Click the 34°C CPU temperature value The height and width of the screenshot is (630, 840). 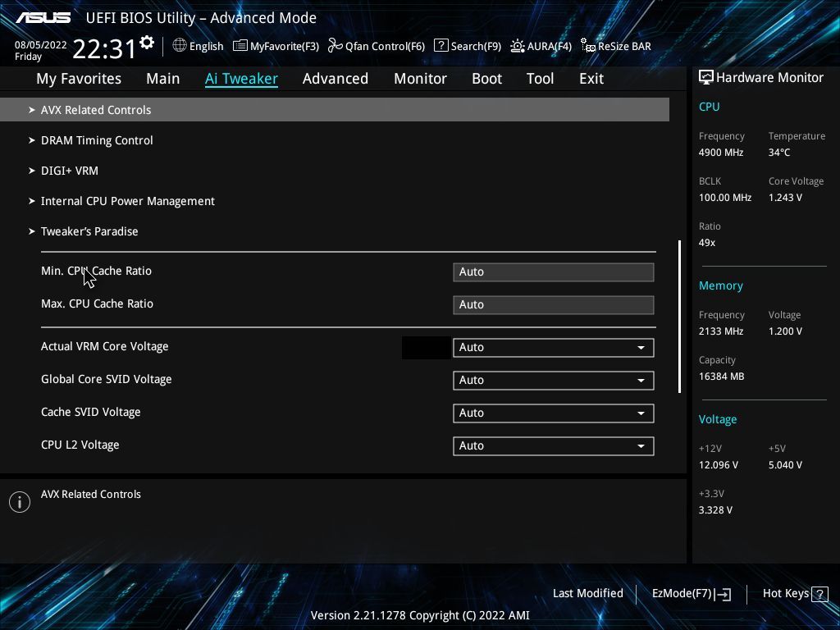(779, 153)
